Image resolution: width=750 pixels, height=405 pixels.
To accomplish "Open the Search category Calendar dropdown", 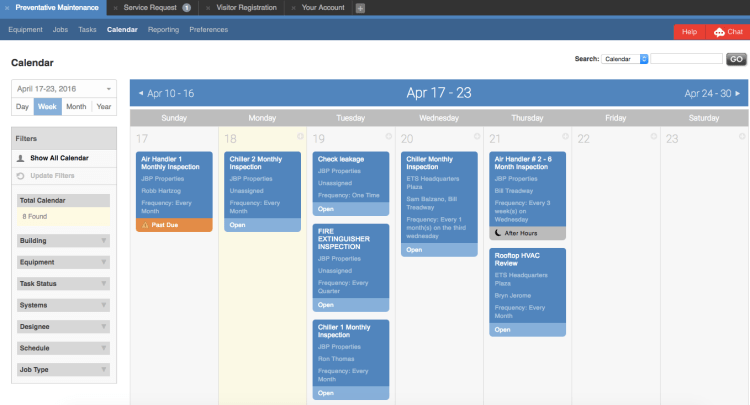I will tap(626, 59).
